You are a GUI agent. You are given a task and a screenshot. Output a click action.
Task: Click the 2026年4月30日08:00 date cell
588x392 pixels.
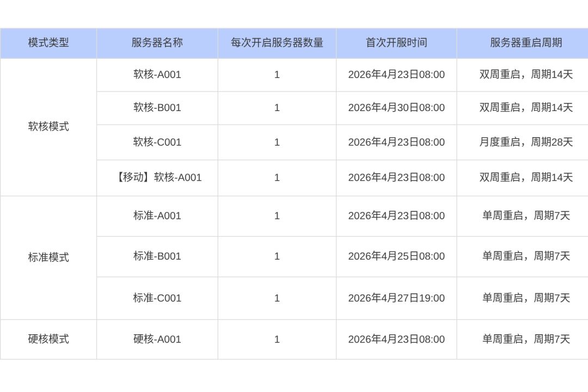[396, 108]
